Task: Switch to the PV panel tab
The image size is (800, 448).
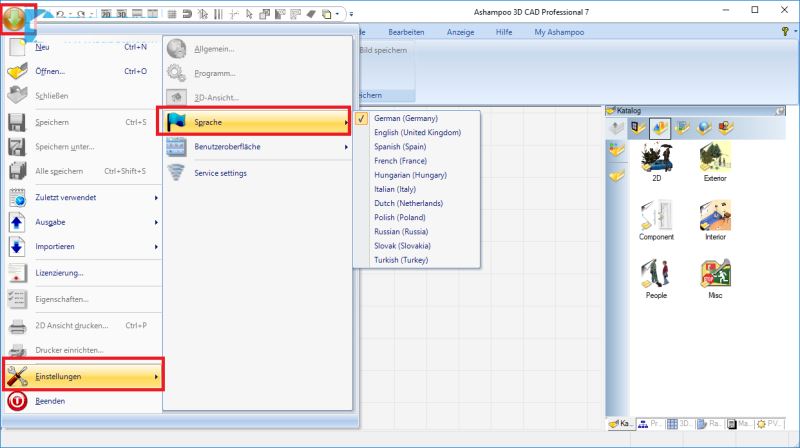Action: (769, 424)
